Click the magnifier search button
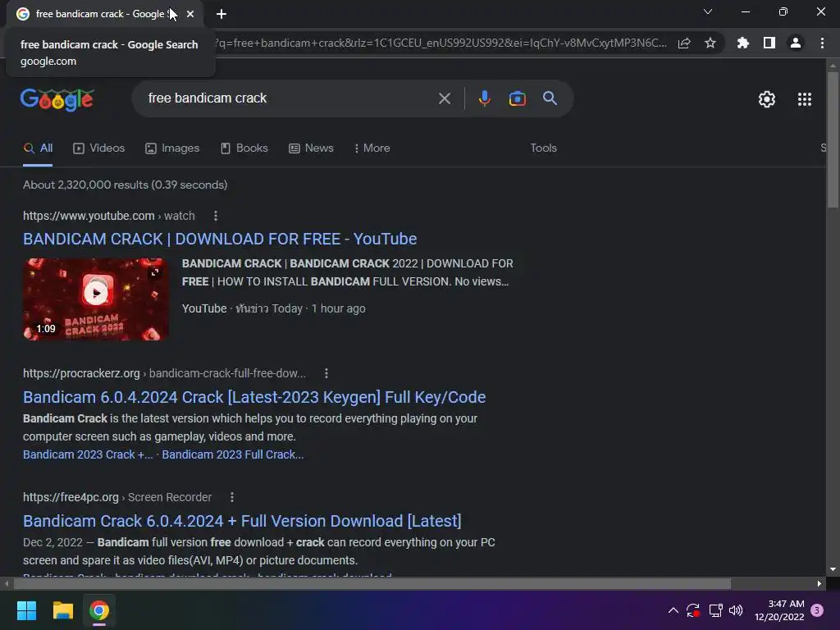The width and height of the screenshot is (840, 630). point(550,98)
